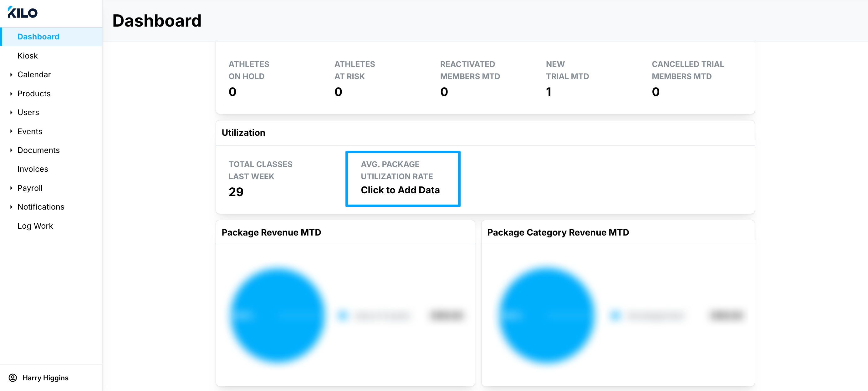Expand the Documents tree arrow
The height and width of the screenshot is (391, 868).
coord(11,150)
